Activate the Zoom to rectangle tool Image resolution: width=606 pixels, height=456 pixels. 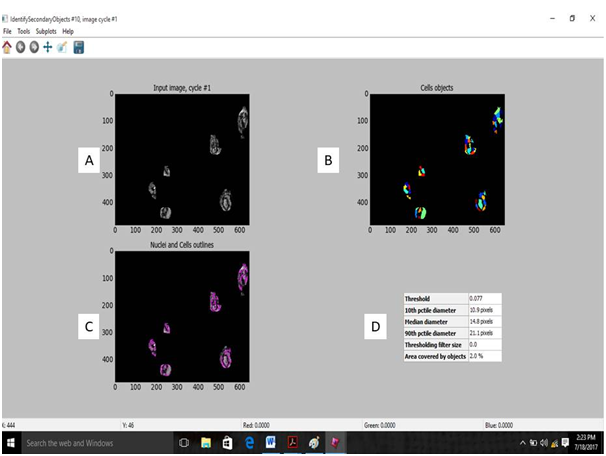coord(62,47)
